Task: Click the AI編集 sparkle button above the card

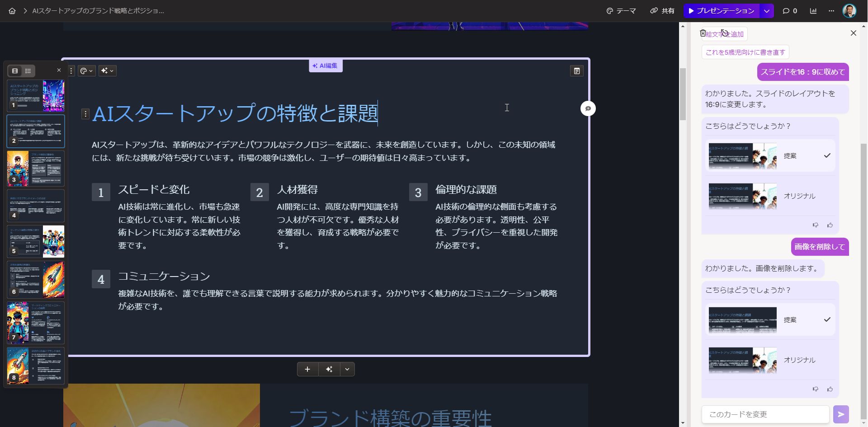Action: coord(325,66)
